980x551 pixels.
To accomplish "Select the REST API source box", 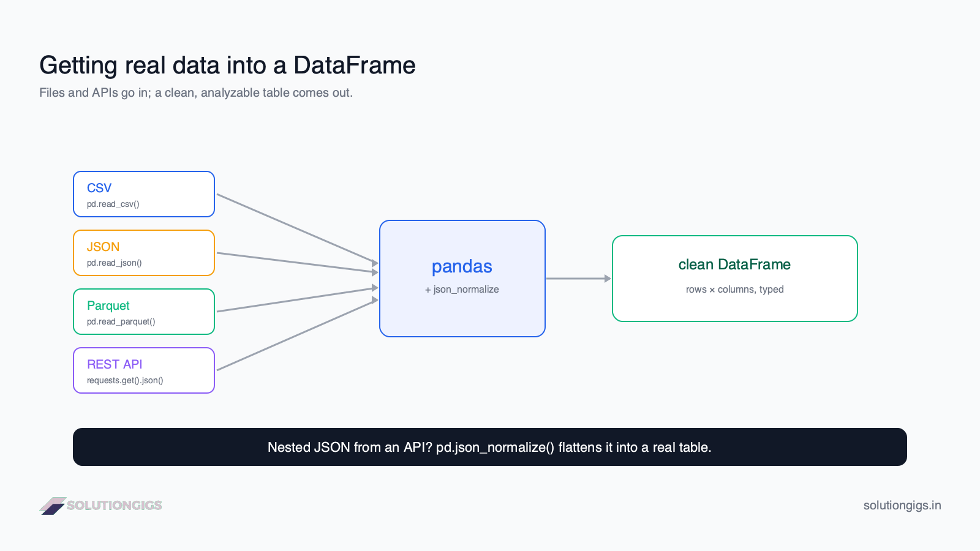I will pos(144,370).
